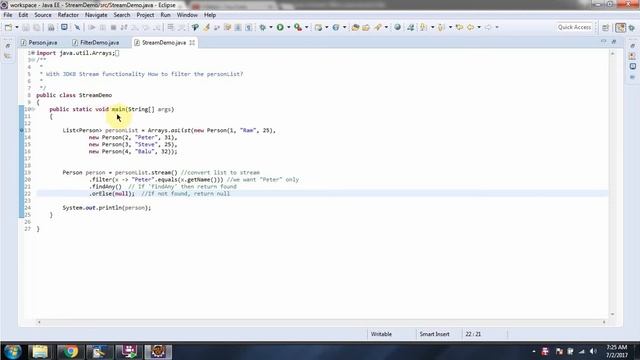This screenshot has width=640, height=360.
Task: Open the Back history dropdown arrow
Action: click(x=479, y=27)
